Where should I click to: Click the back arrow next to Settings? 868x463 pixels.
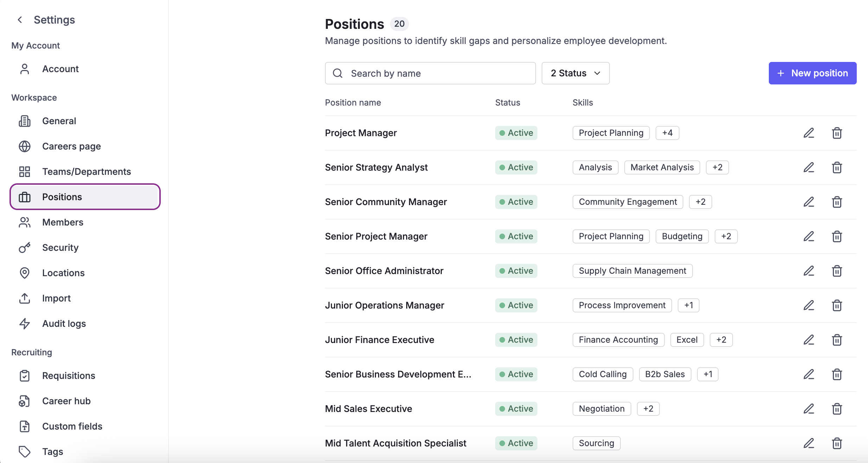[20, 20]
